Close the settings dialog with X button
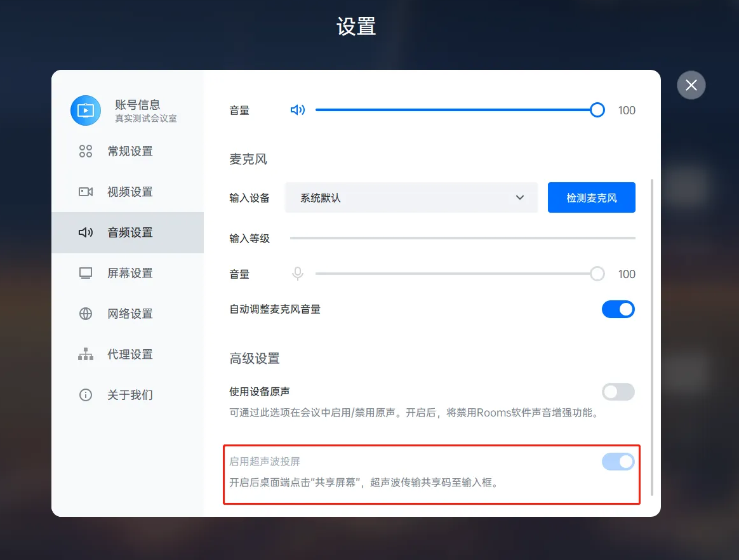Screen dimensions: 739x560 point(691,85)
